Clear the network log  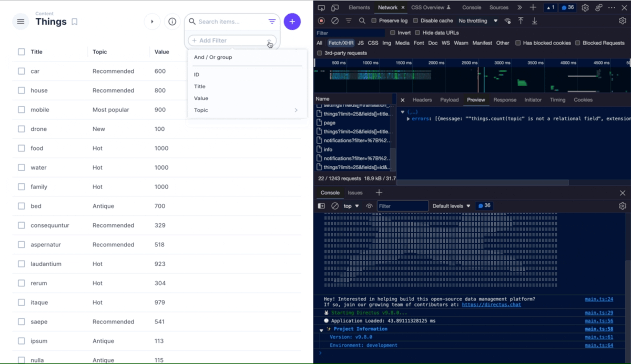click(x=335, y=20)
